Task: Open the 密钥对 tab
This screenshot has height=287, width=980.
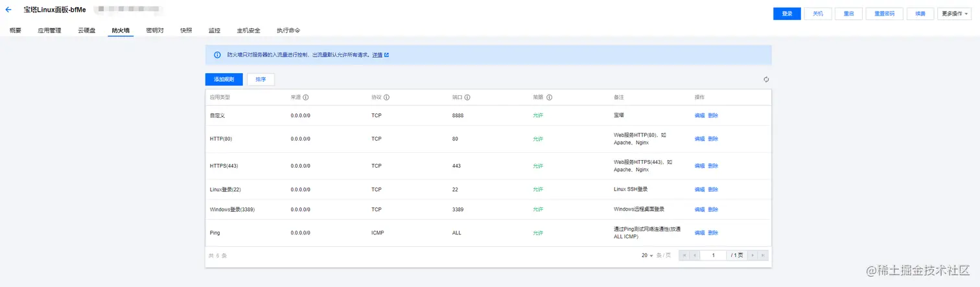Action: click(x=155, y=30)
